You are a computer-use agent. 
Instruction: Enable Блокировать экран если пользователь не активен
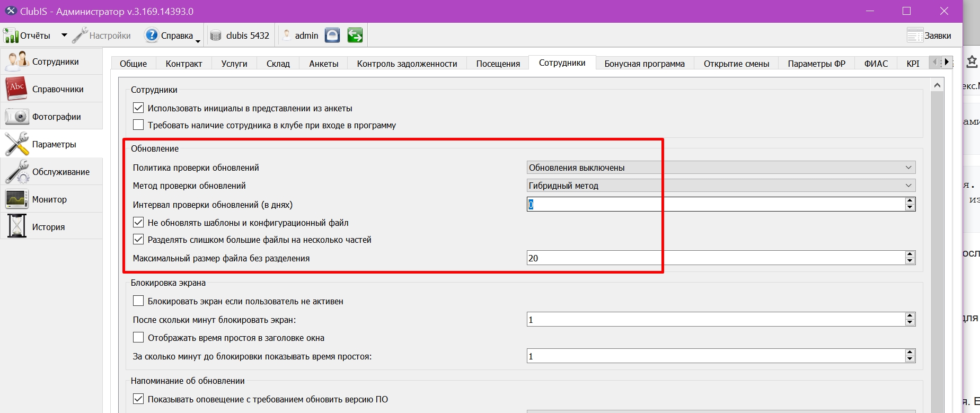click(138, 301)
